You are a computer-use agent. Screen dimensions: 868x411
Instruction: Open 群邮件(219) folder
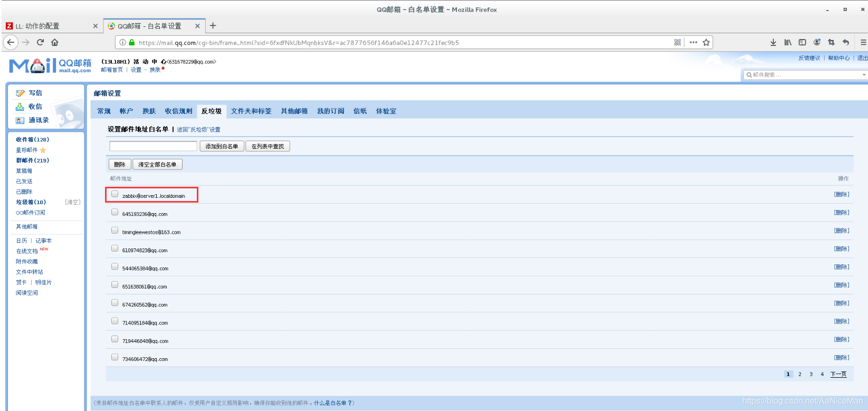tap(32, 160)
